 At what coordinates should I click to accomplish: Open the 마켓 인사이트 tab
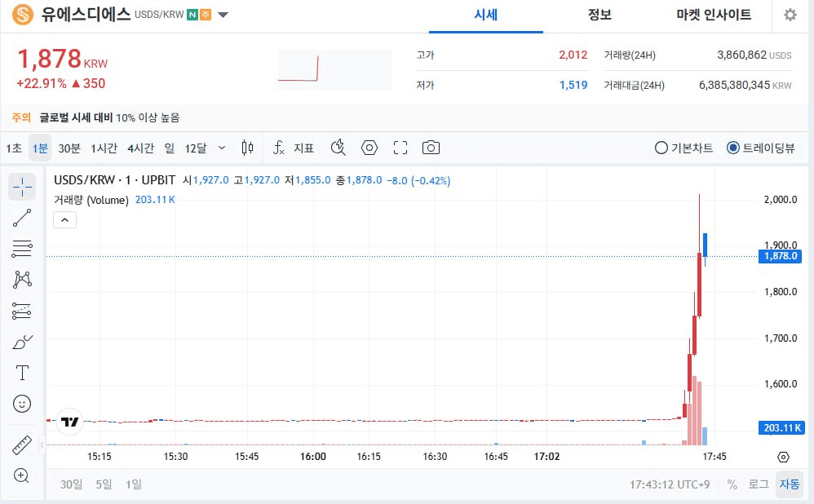click(x=714, y=15)
